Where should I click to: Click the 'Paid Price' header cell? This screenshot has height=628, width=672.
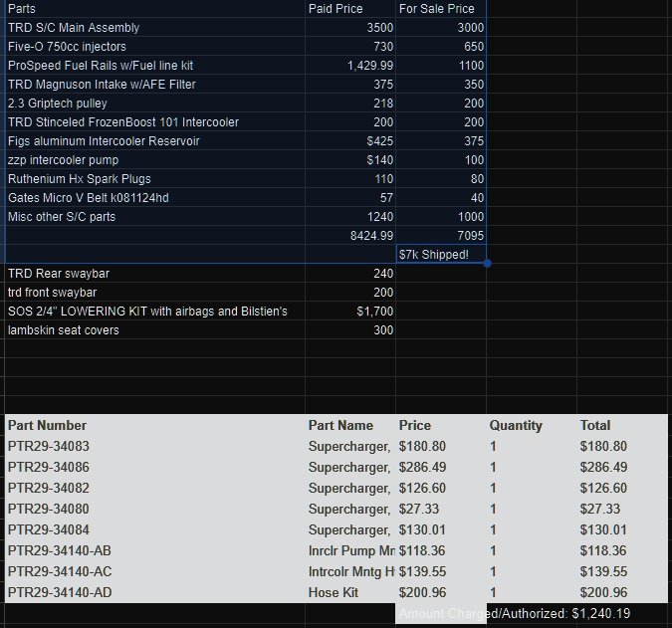[350, 9]
